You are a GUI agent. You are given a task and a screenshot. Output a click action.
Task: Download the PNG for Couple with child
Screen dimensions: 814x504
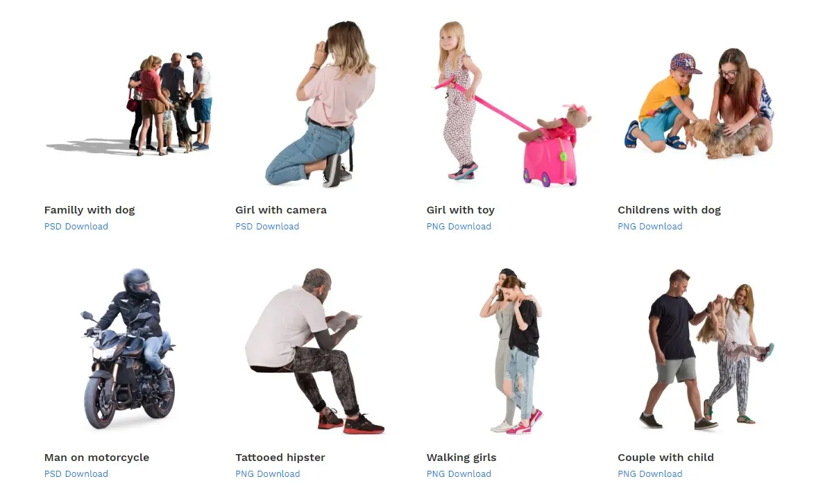[650, 474]
